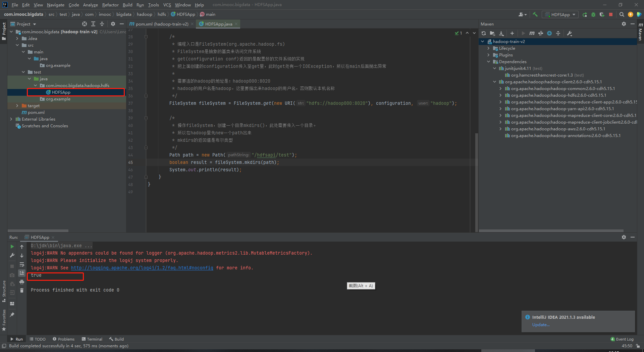
Task: Click the Rerun HDFSApp green play icon
Action: click(x=12, y=247)
